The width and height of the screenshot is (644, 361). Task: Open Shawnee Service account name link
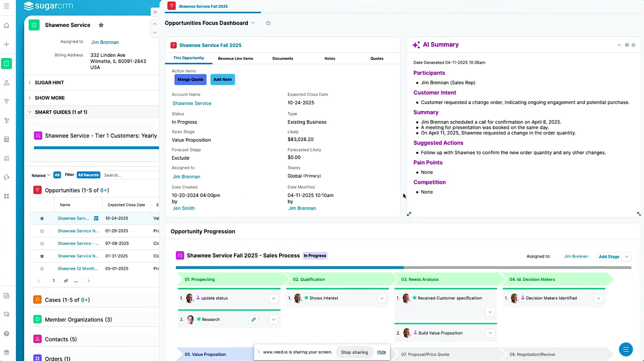tap(192, 103)
